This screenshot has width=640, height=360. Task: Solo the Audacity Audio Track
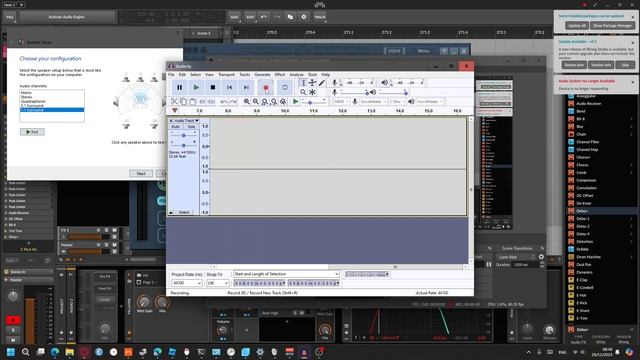pos(191,127)
